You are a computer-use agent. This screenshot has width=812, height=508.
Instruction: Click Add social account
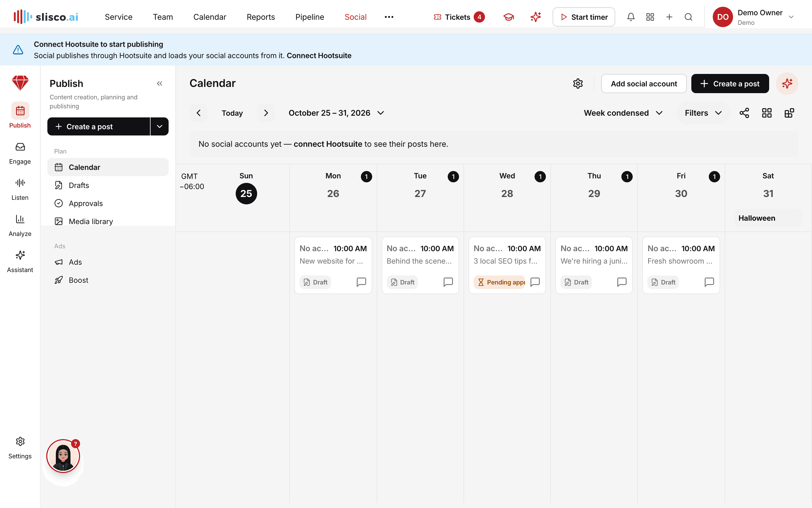[x=644, y=84]
